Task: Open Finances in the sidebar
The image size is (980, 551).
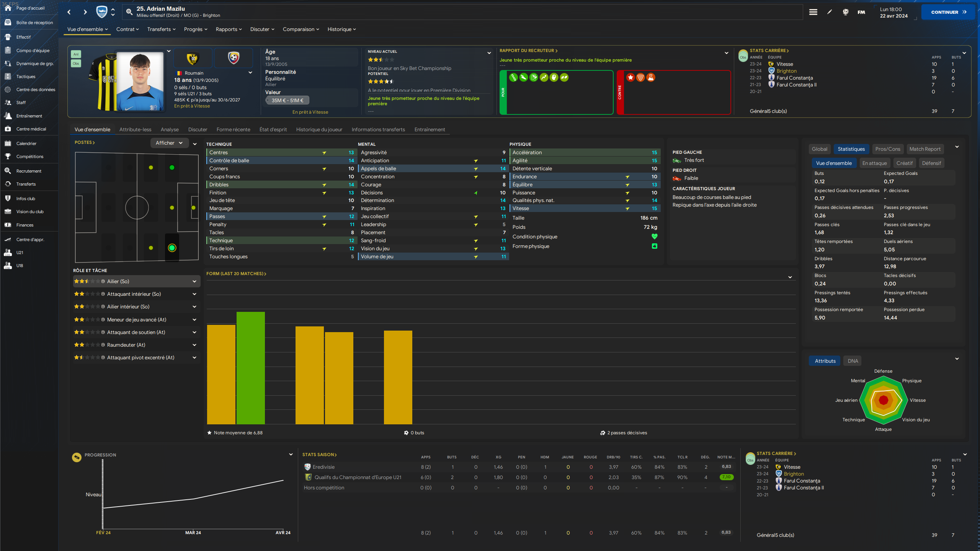Action: 25,225
